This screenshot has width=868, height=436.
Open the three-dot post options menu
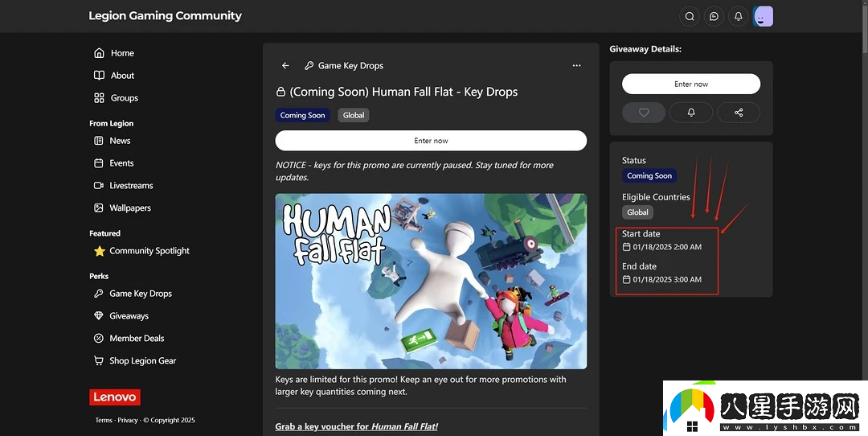(x=577, y=65)
